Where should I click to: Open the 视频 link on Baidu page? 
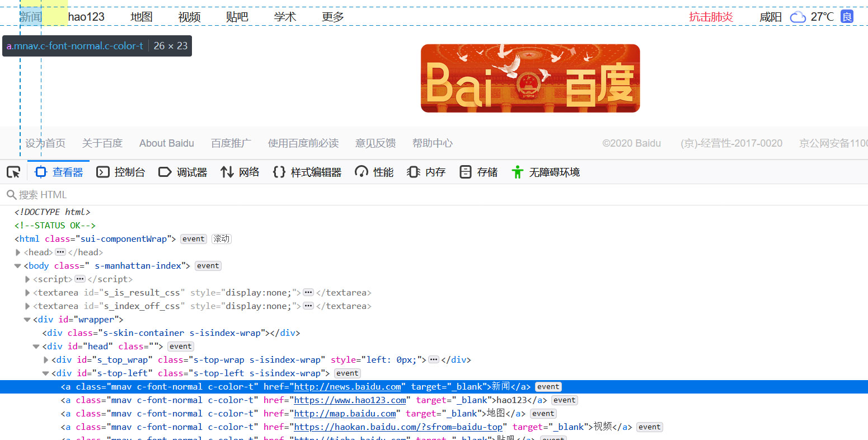click(x=189, y=17)
